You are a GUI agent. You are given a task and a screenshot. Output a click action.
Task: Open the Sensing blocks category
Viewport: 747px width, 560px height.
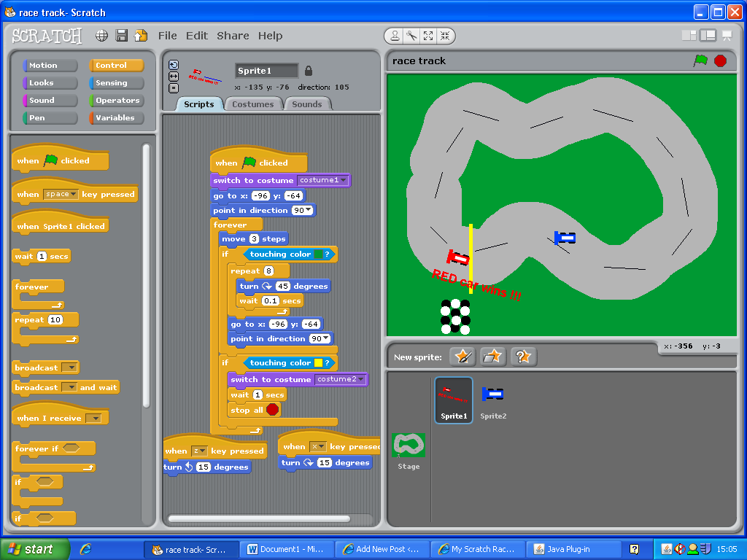tap(116, 83)
